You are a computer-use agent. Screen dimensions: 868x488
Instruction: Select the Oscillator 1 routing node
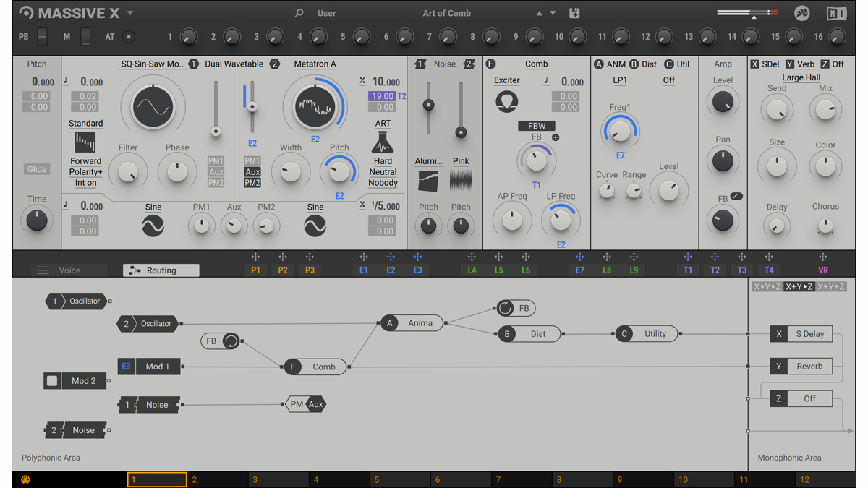tap(77, 301)
